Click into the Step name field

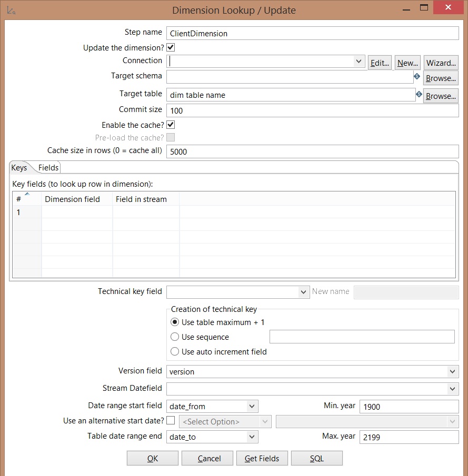[312, 33]
